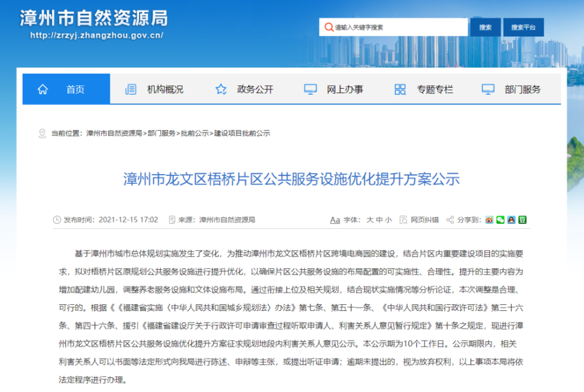This screenshot has height=392, width=584.
Task: Open the 部门服务 menu item
Action: [x=523, y=89]
